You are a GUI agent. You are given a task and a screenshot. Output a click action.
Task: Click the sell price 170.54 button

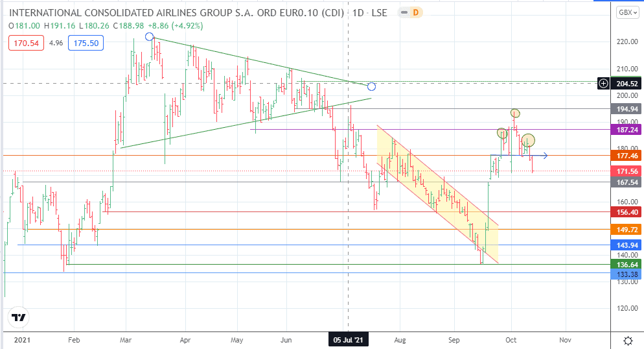point(27,43)
